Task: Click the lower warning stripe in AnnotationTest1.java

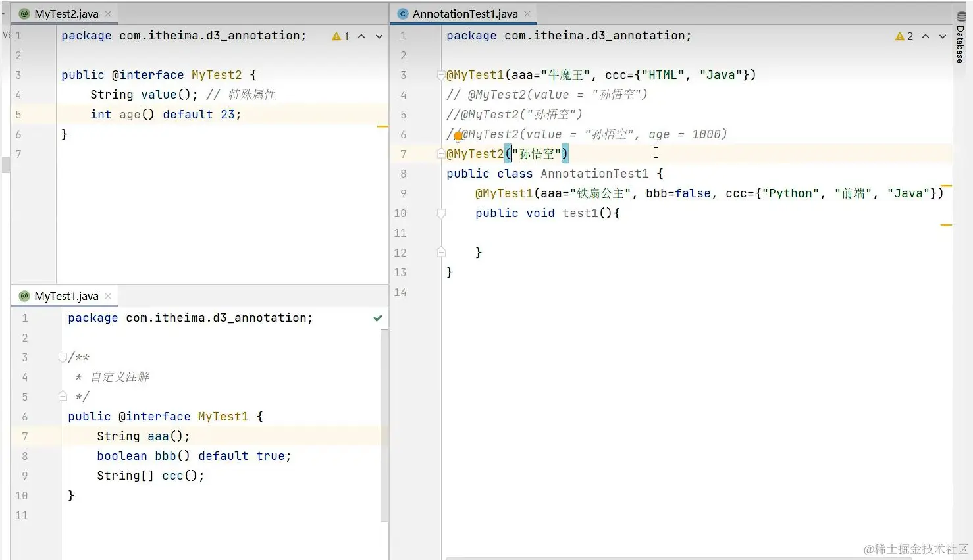Action: 946,225
